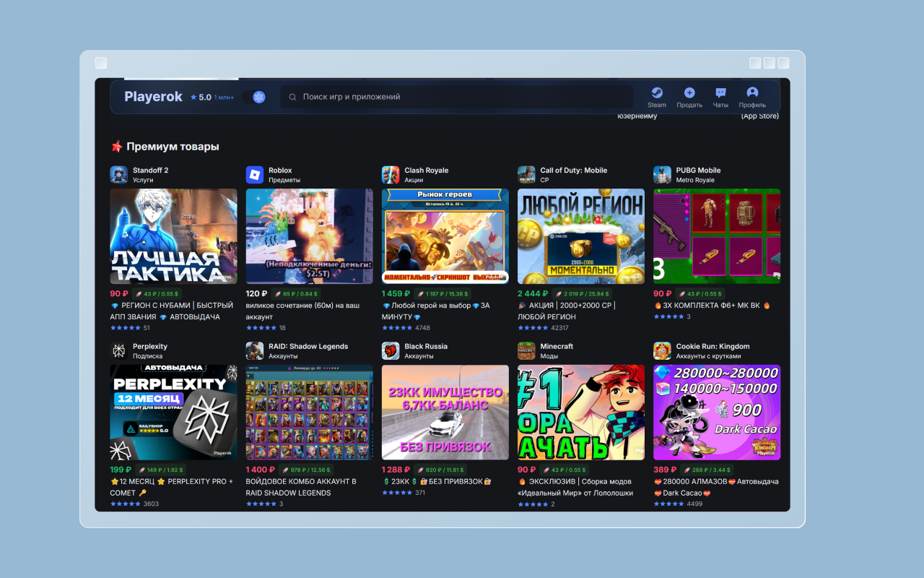Click the Black Russia game icon
The width and height of the screenshot is (924, 578).
(x=391, y=351)
